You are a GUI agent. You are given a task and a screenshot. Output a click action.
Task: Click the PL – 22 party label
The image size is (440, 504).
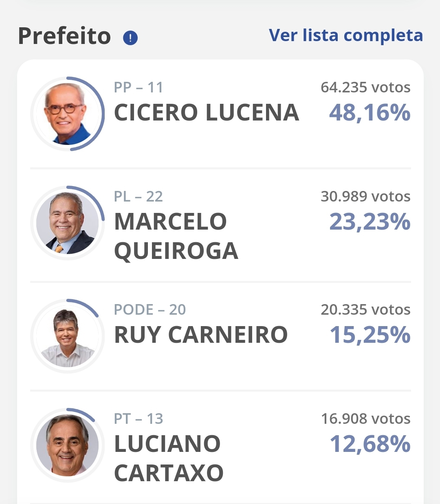pos(139,196)
